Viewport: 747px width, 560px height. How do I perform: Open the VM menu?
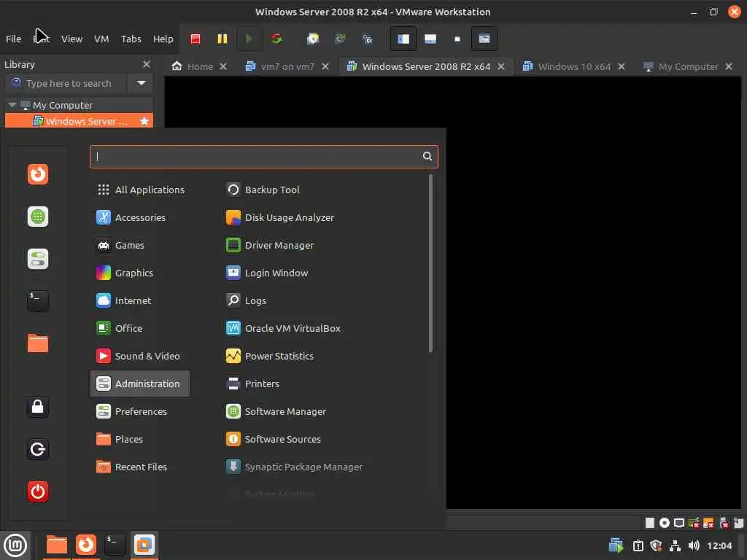click(101, 39)
